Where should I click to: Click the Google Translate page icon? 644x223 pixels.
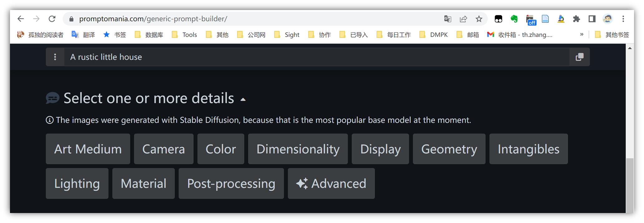coord(448,19)
